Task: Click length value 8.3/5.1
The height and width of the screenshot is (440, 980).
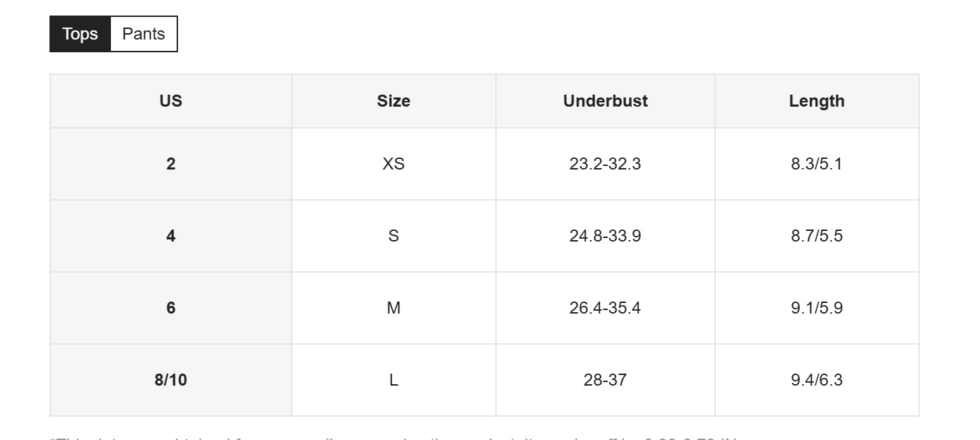Action: click(x=817, y=164)
